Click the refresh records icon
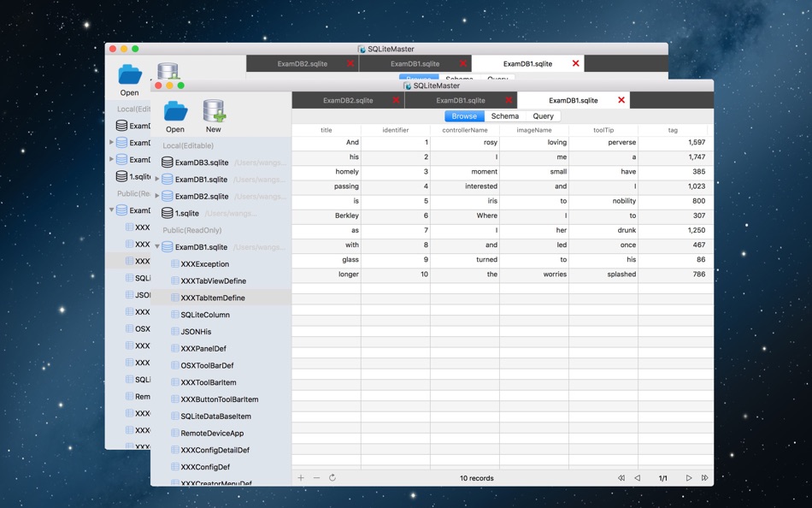 point(332,477)
